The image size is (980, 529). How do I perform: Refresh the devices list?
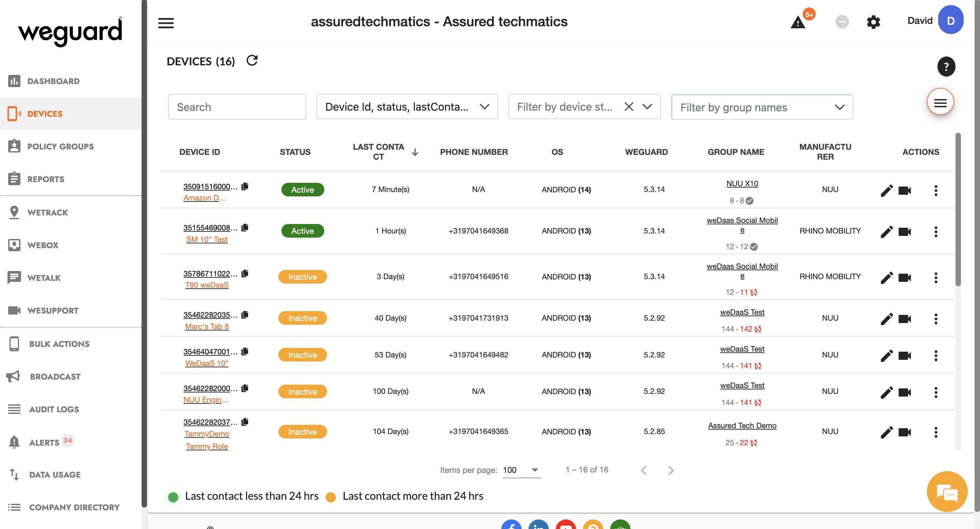coord(252,61)
